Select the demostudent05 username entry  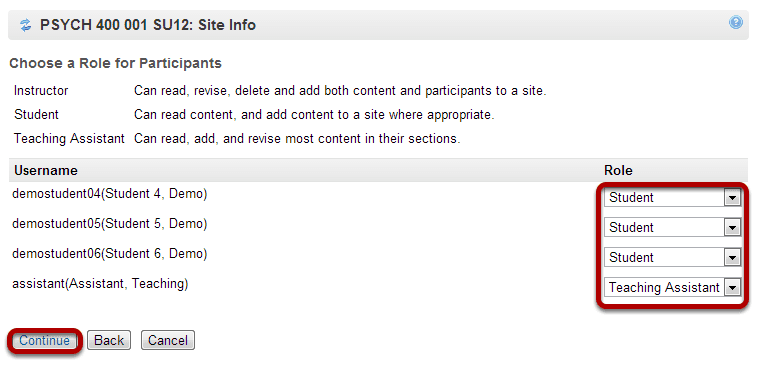coord(110,224)
